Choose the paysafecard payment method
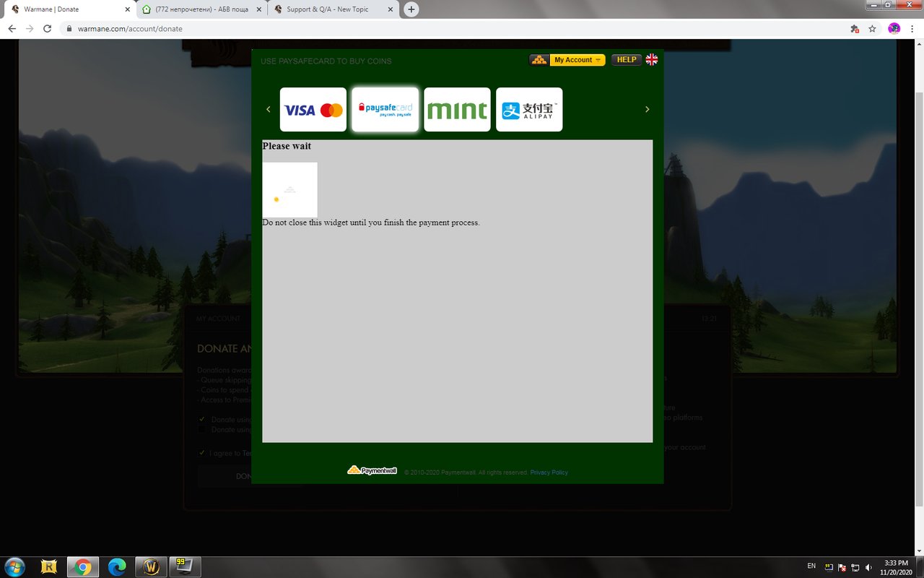 point(385,110)
